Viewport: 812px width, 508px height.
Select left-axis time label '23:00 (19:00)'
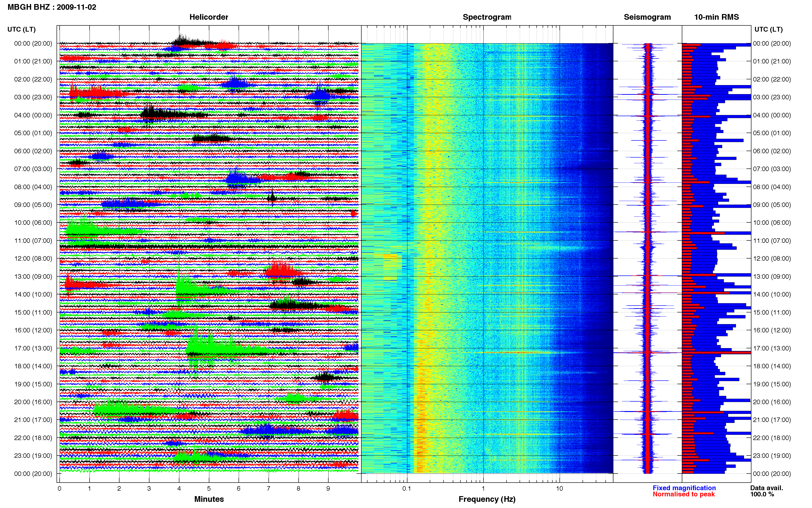point(33,456)
